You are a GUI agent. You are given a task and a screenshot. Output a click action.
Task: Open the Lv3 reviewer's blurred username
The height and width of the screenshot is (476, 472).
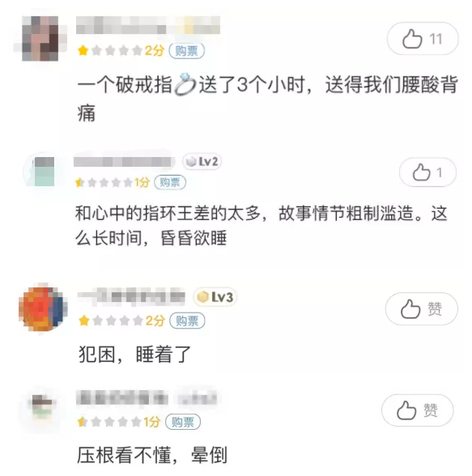point(131,296)
